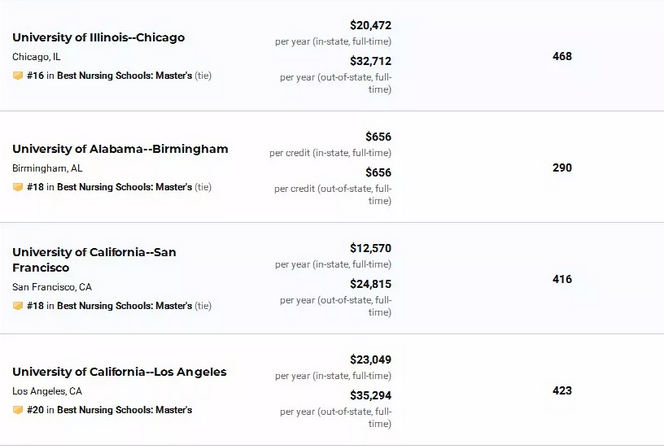Image resolution: width=666 pixels, height=446 pixels.
Task: Open University of Alabama--Birmingham school page
Action: (x=120, y=149)
